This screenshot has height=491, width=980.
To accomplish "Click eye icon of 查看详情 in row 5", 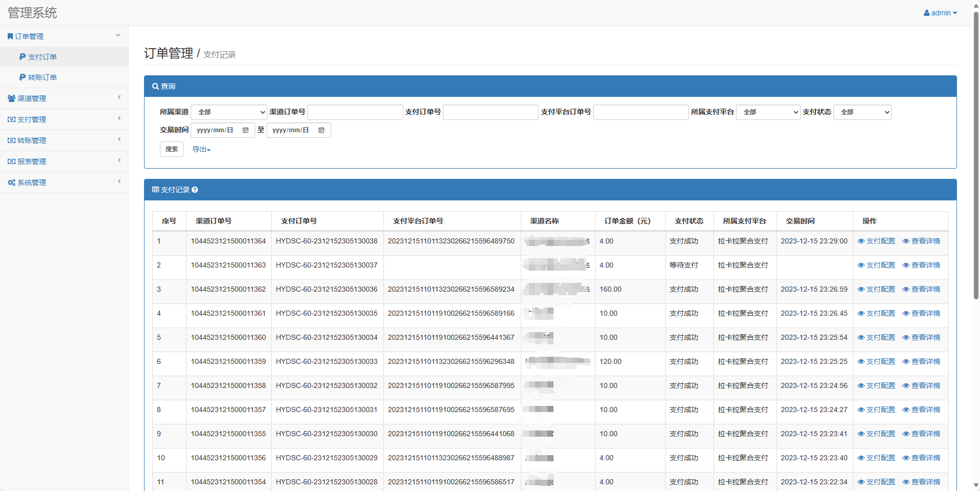I will coord(906,337).
